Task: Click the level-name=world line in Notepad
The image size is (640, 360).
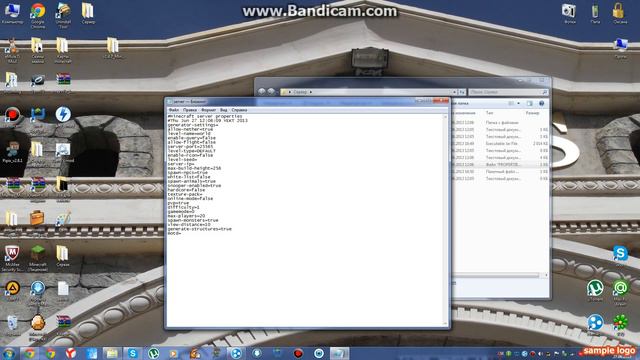Action: [x=189, y=133]
